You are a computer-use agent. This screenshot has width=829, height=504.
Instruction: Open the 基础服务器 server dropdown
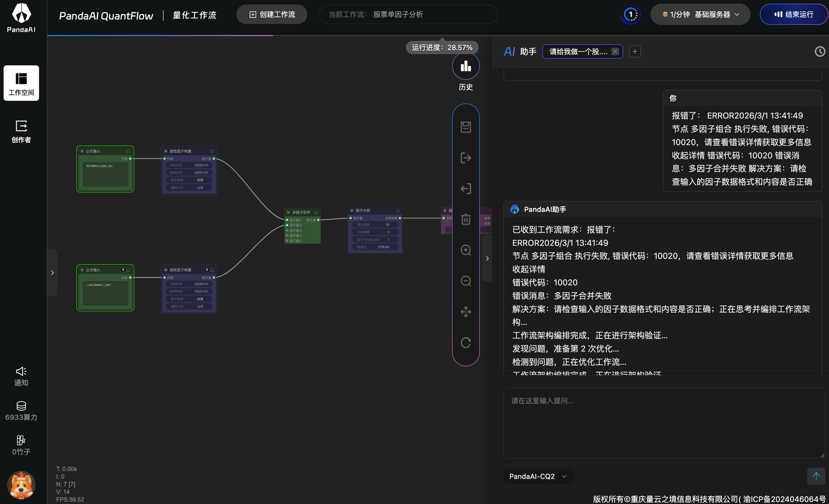pos(700,14)
